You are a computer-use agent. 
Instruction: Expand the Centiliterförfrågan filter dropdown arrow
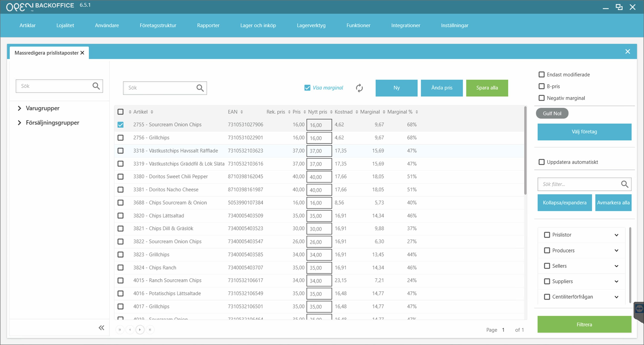[x=617, y=297]
